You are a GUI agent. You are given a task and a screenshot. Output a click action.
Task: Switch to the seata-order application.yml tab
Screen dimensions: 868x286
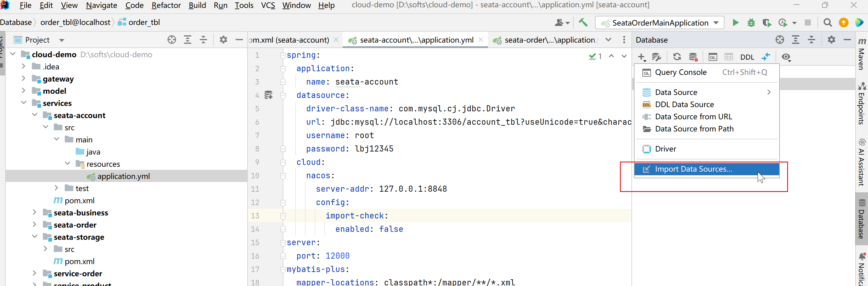coord(546,40)
